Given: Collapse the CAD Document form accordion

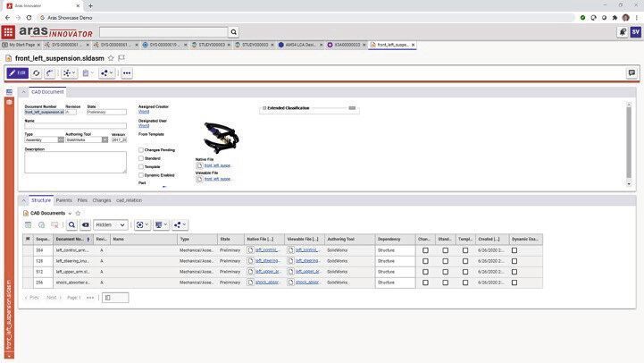Looking at the screenshot, I should (x=24, y=92).
